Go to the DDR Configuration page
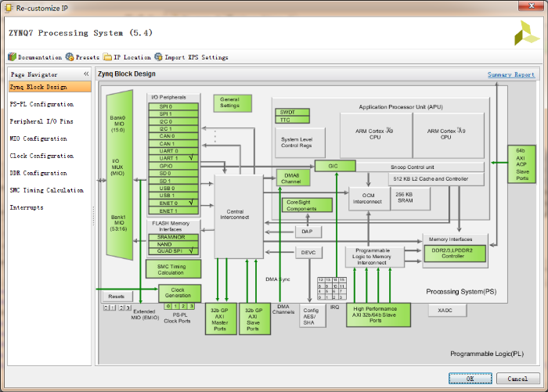The height and width of the screenshot is (392, 548). (38, 173)
